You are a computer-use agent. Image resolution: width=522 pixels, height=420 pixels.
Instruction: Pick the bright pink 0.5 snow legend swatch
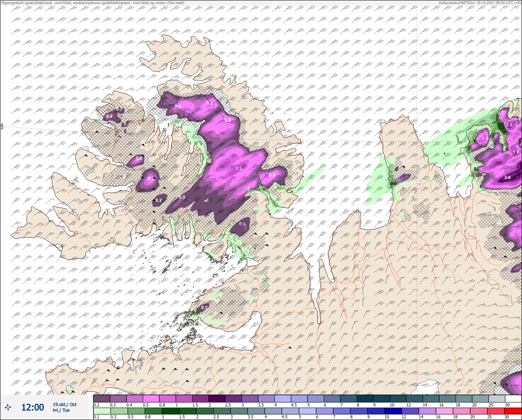tap(151, 398)
